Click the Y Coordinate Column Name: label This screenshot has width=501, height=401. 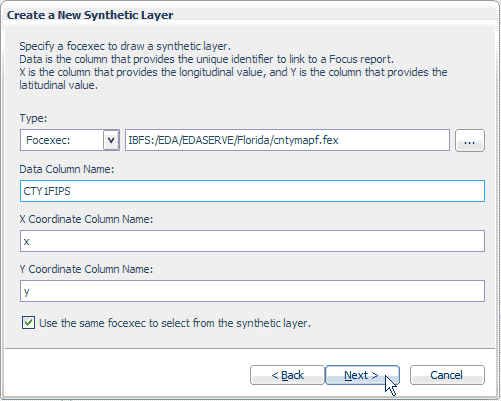point(86,269)
